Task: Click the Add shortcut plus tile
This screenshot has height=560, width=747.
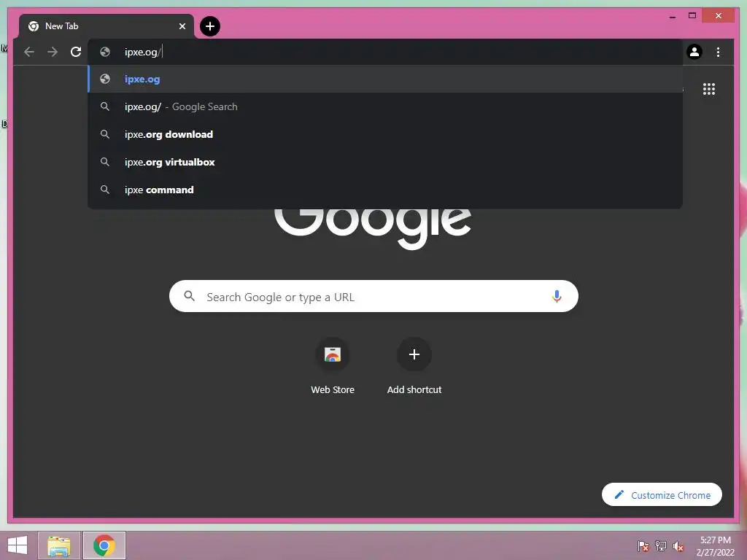Action: (414, 366)
